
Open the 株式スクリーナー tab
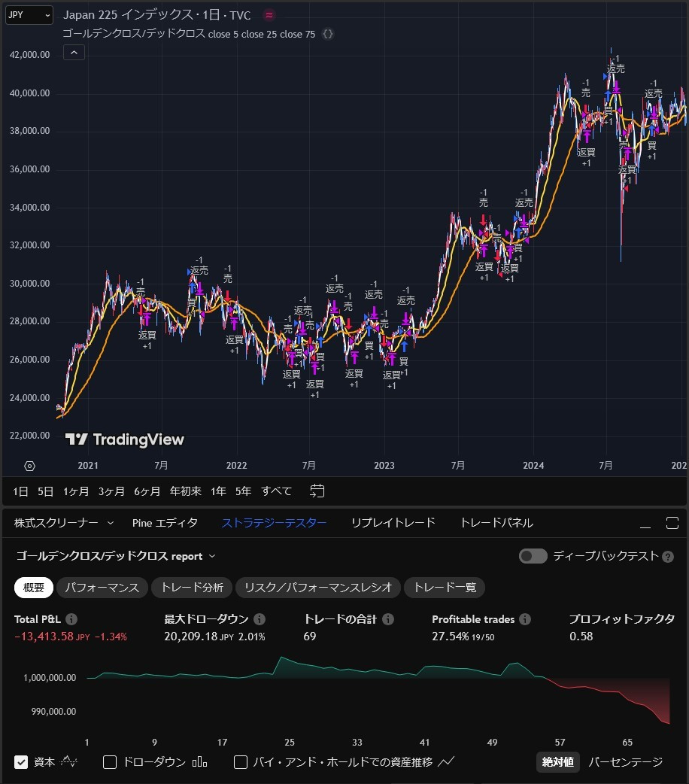(x=56, y=523)
